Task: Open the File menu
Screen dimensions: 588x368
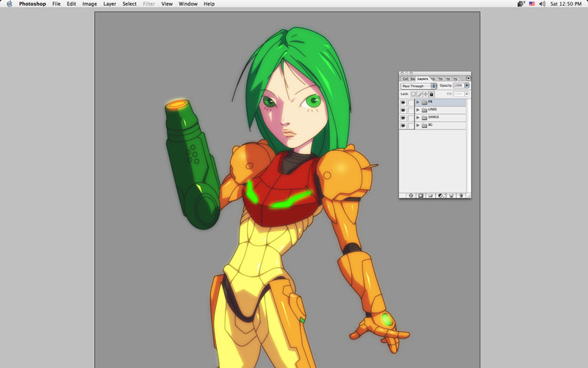Action: pos(57,4)
